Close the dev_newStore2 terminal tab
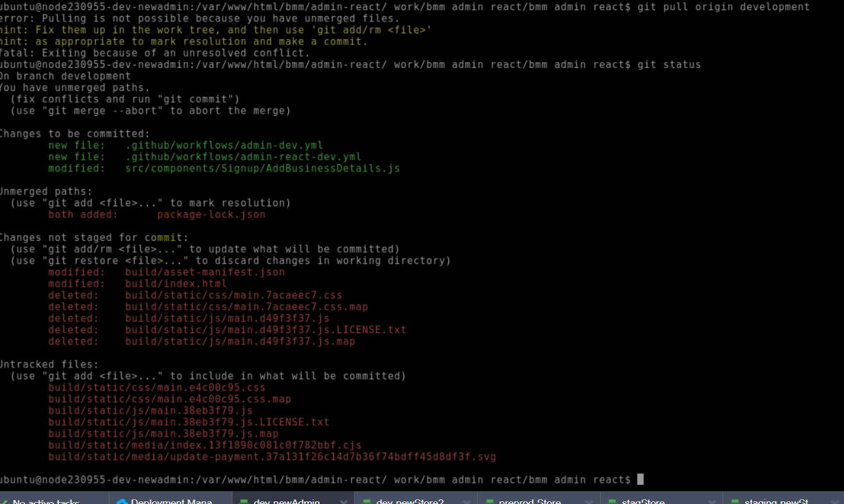 pos(467,502)
